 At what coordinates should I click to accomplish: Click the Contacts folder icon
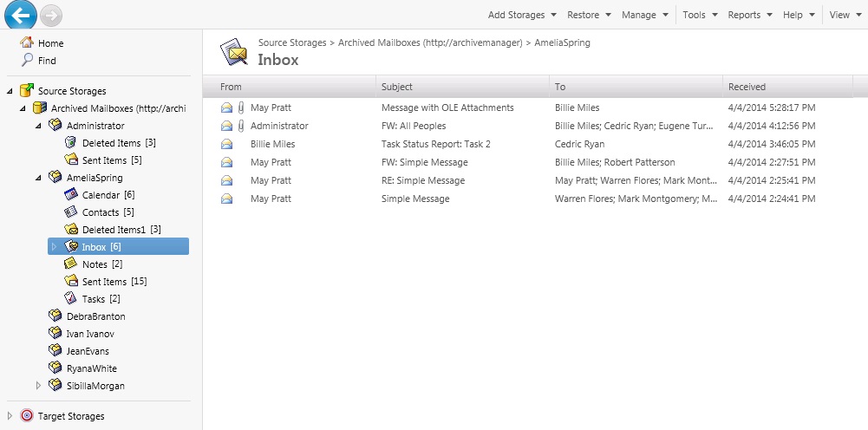point(70,212)
